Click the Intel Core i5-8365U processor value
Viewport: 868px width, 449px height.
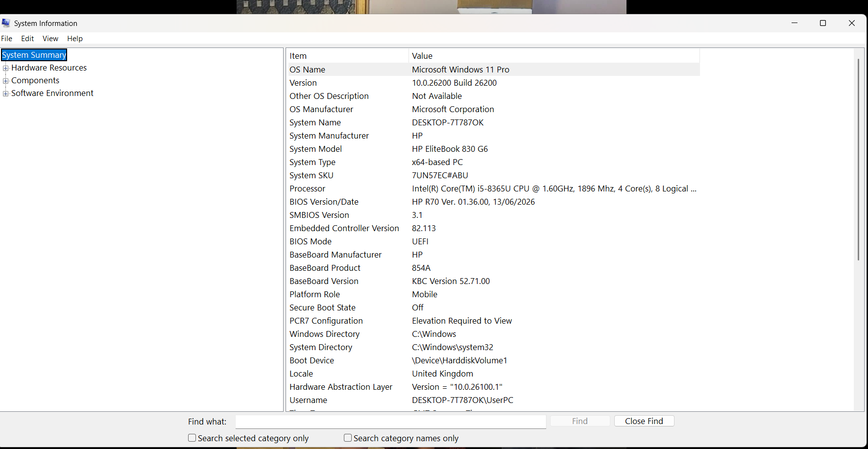[x=554, y=189]
